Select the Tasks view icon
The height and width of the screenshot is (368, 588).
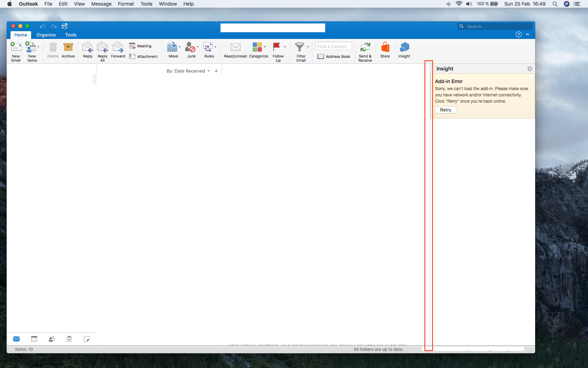point(69,339)
